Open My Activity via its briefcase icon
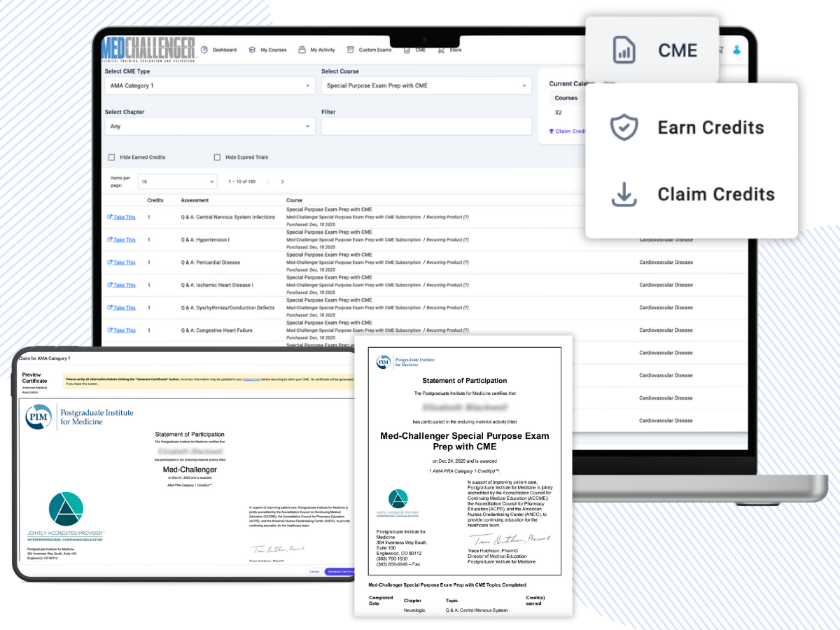The image size is (840, 630). click(302, 50)
